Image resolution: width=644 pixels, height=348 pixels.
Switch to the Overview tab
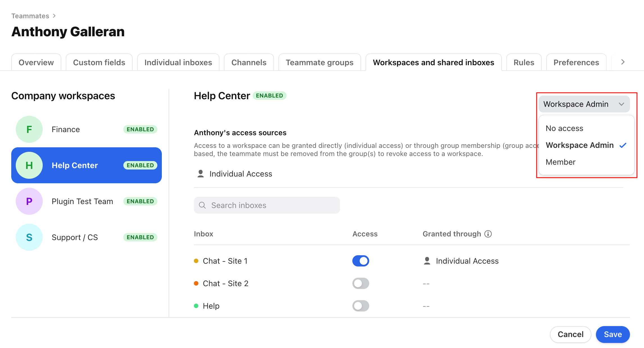tap(36, 62)
